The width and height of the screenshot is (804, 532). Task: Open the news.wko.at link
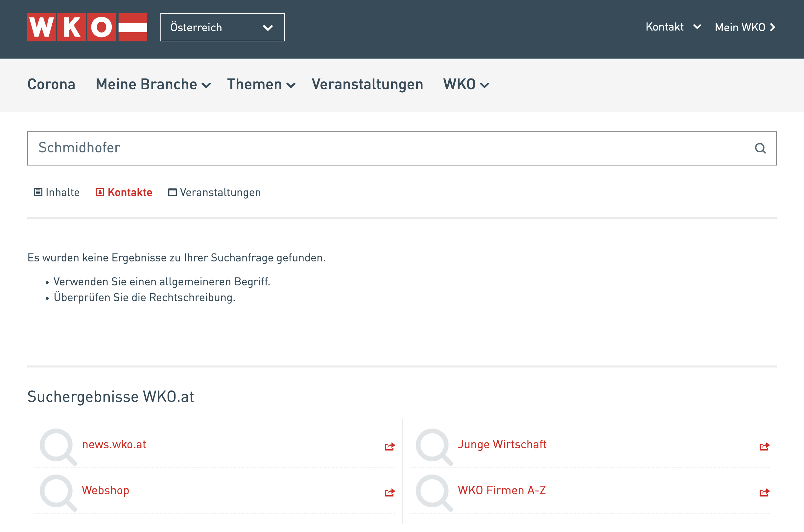tap(114, 444)
